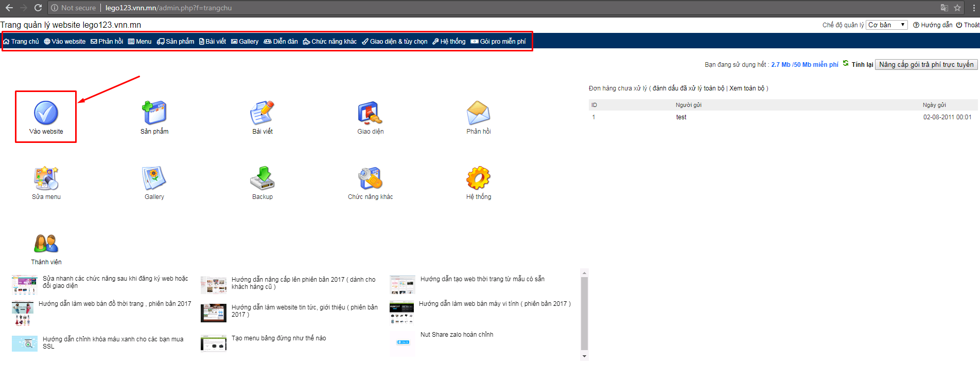Open Vào website in navigation bar
980x383 pixels.
click(x=65, y=41)
